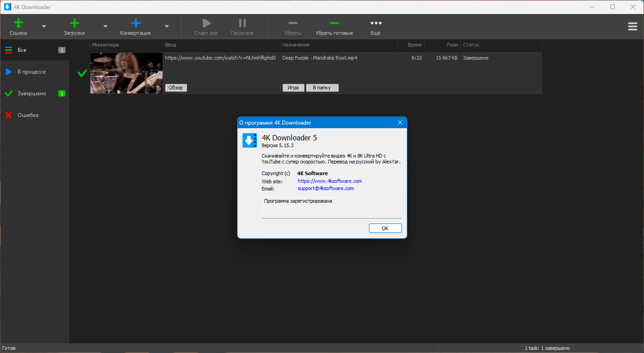The height and width of the screenshot is (353, 644).
Task: Click the Deep Purple video thumbnail
Action: (126, 73)
